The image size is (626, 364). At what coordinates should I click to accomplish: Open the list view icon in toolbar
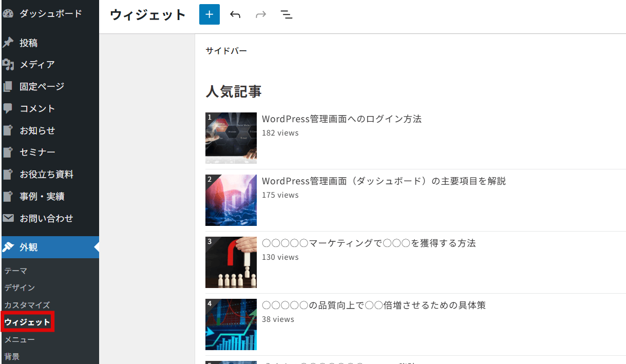tap(287, 14)
